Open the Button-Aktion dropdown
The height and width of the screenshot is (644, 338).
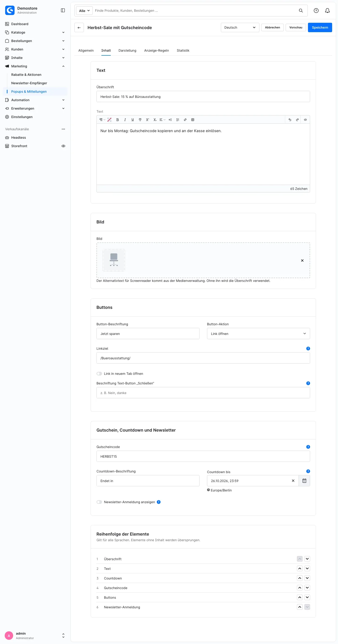tap(258, 333)
